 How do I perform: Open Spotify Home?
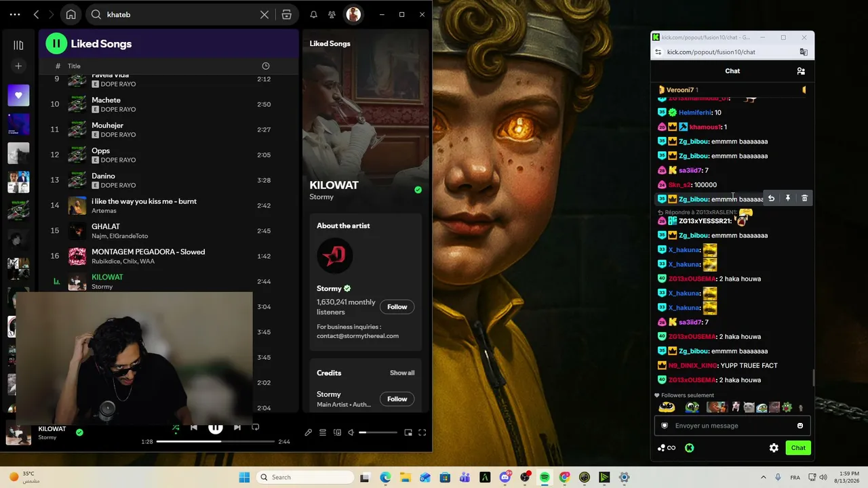pyautogui.click(x=71, y=14)
